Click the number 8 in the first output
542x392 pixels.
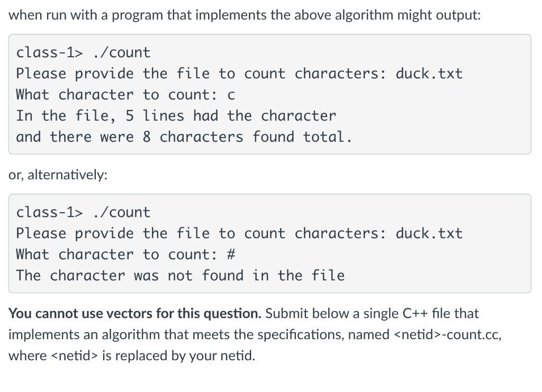(x=147, y=137)
